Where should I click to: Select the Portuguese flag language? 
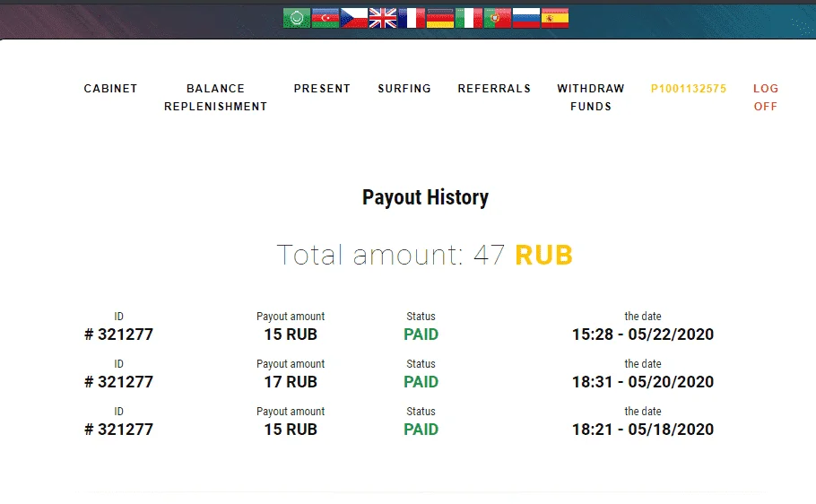(x=498, y=18)
